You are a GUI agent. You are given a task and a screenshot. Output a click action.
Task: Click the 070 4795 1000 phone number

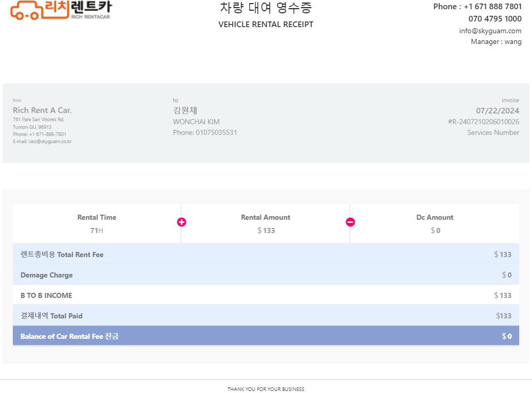[x=495, y=18]
